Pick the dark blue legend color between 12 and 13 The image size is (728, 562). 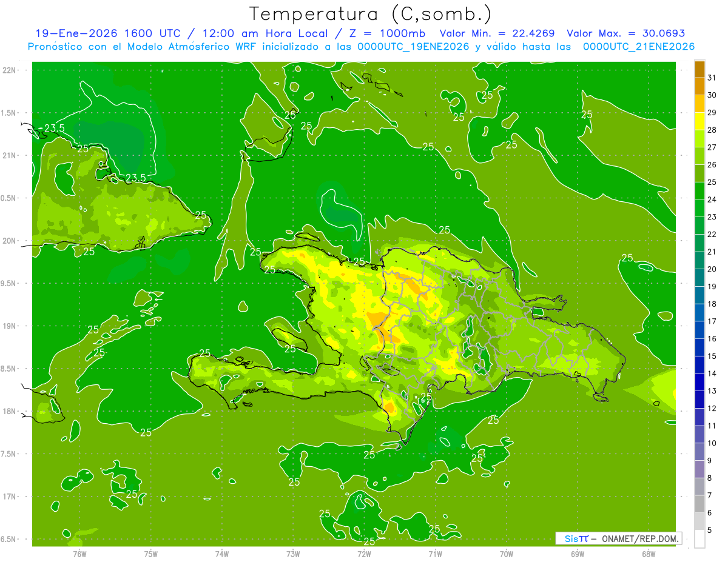(x=699, y=400)
